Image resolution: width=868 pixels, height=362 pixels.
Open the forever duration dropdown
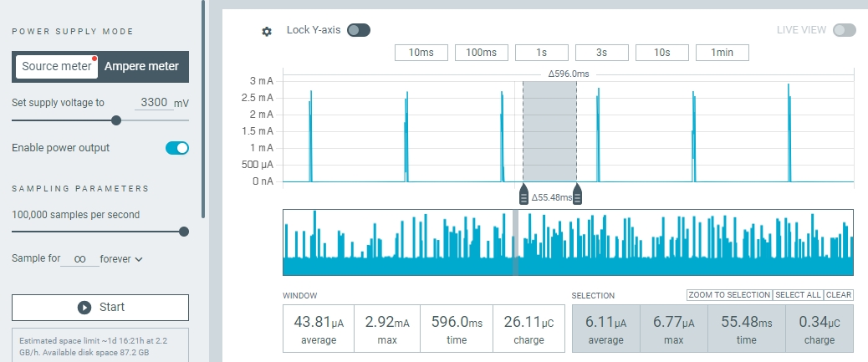[x=121, y=259]
